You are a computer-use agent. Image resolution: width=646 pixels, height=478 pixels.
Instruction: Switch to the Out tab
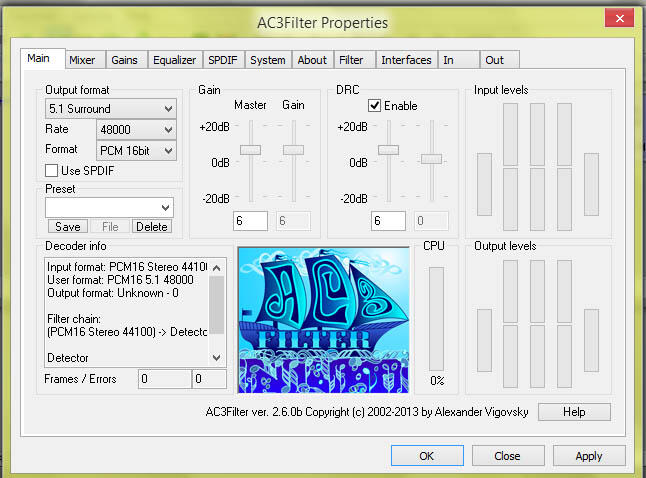[499, 60]
